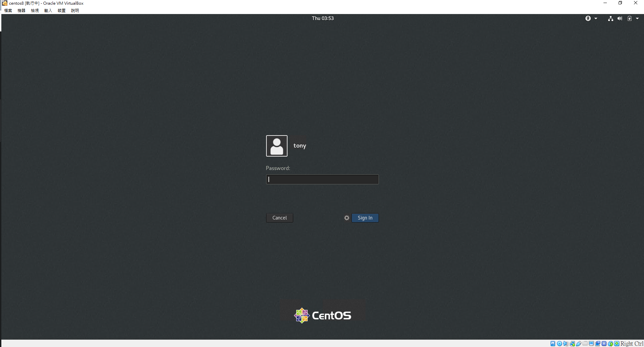The width and height of the screenshot is (644, 347).
Task: Open the 檔案 (File) menu
Action: (8, 11)
